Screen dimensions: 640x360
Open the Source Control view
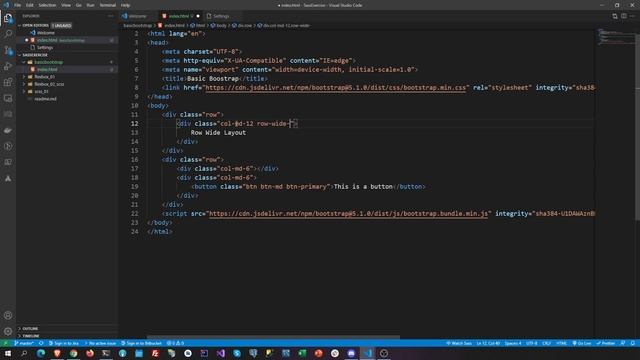click(8, 50)
